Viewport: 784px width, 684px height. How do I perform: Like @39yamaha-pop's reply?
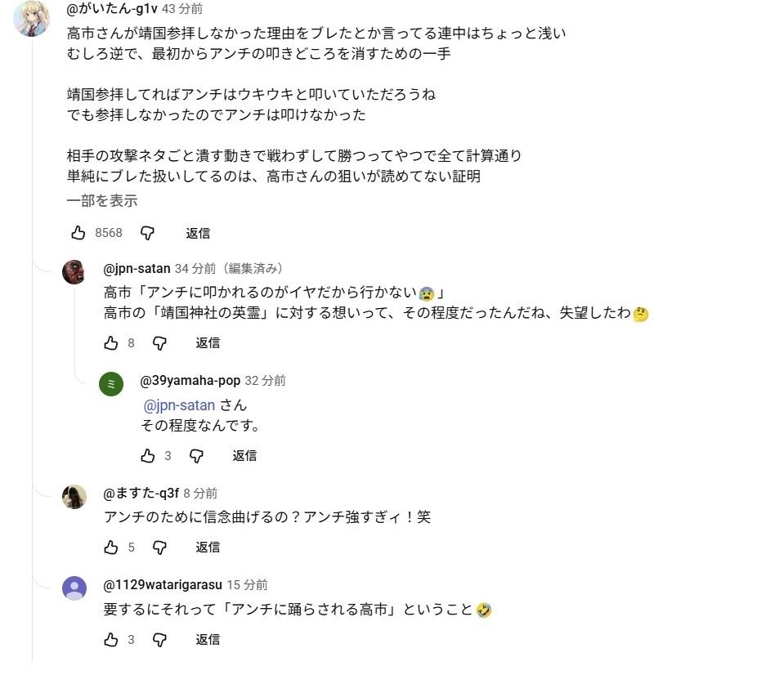(148, 456)
